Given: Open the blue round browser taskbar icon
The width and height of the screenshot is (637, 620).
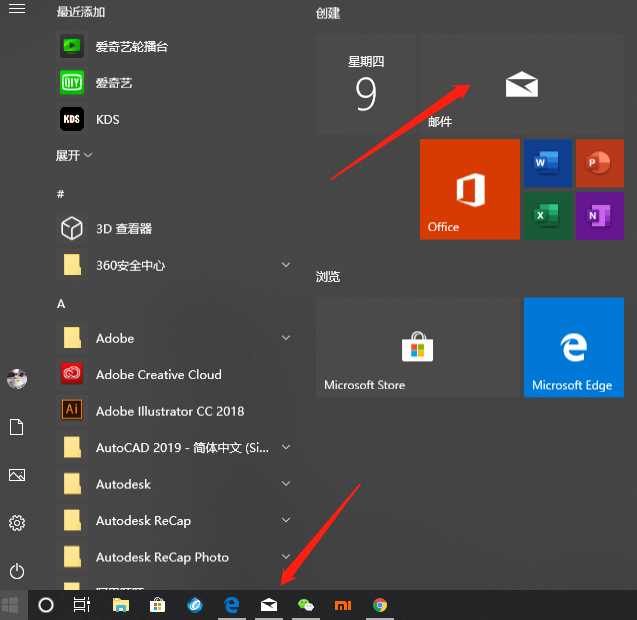Looking at the screenshot, I should [195, 605].
